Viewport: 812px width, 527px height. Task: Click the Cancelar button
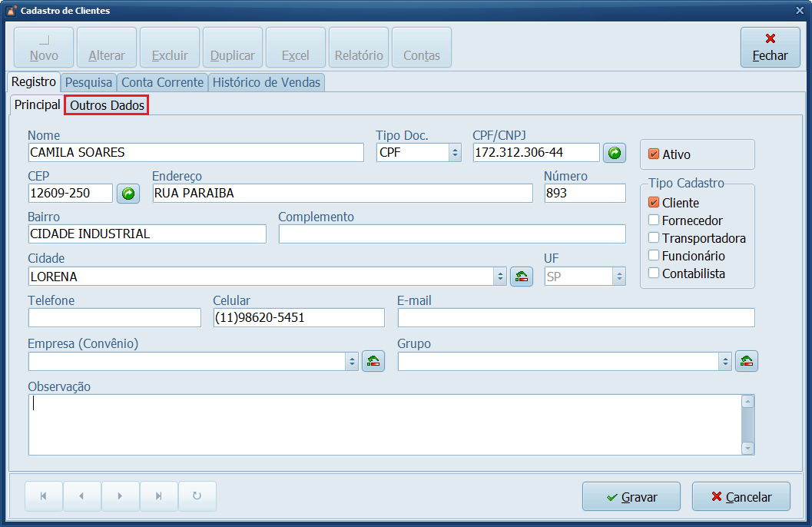tap(741, 497)
